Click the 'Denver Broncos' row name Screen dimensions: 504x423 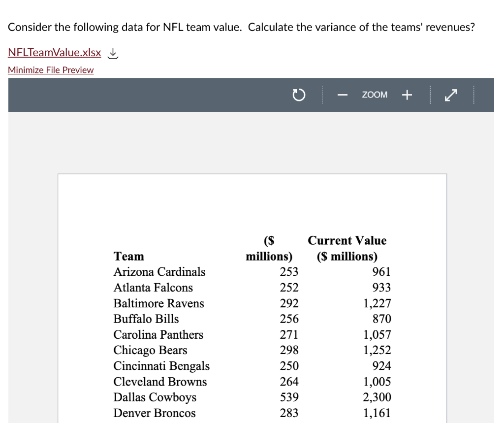(x=155, y=413)
